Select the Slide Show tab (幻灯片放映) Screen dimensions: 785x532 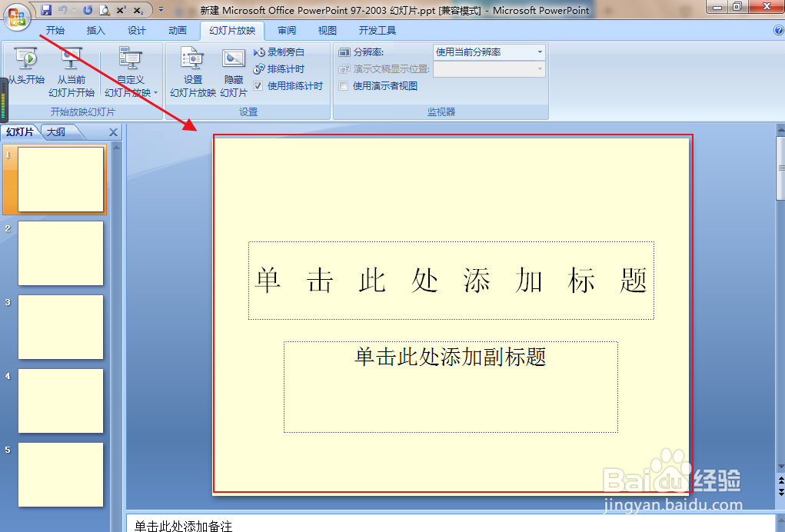point(232,31)
